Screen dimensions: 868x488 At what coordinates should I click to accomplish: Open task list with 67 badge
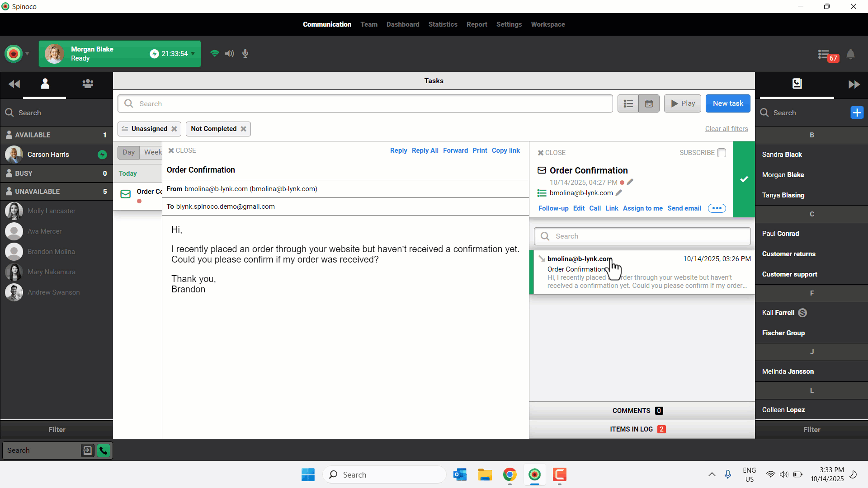(824, 55)
